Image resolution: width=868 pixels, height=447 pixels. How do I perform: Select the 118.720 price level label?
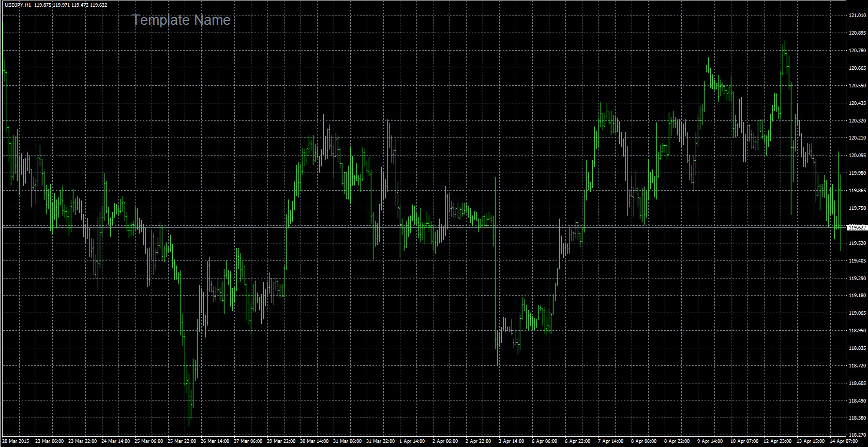pyautogui.click(x=857, y=366)
